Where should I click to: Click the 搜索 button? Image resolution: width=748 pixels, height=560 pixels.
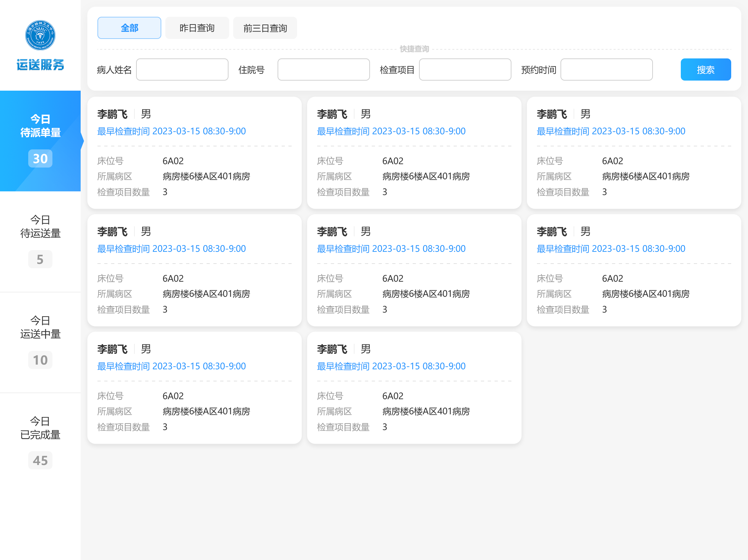coord(706,69)
